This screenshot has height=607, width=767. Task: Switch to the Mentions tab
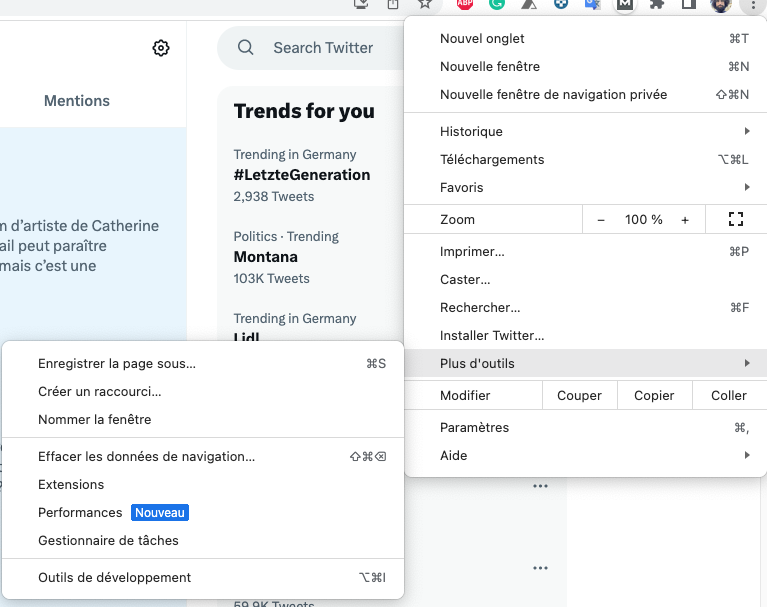click(77, 101)
